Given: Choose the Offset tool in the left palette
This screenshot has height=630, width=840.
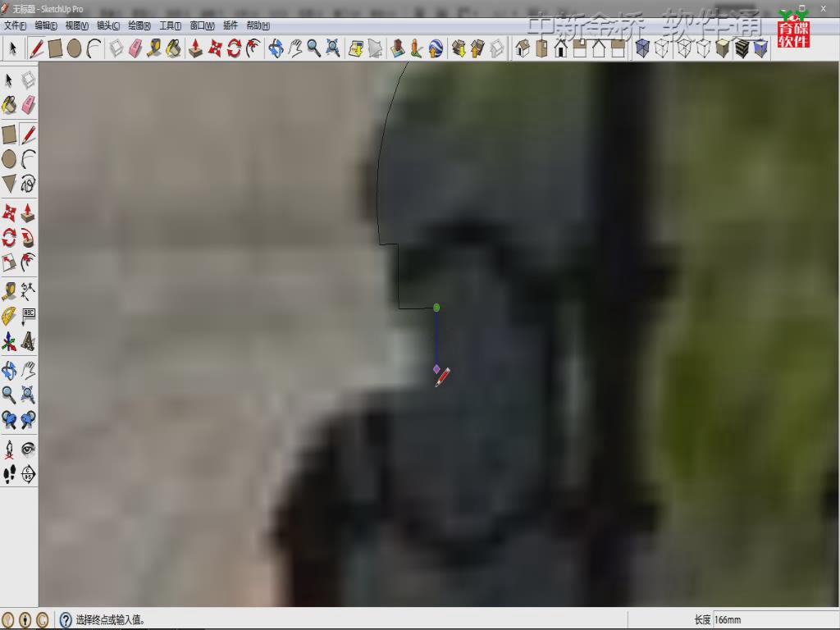Looking at the screenshot, I should coord(29,262).
